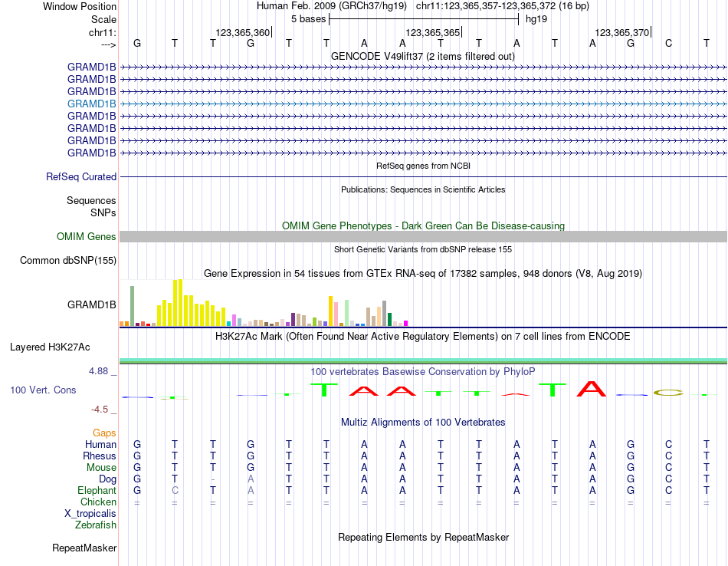
Task: Click the chr11: ruler label
Action: (x=102, y=32)
